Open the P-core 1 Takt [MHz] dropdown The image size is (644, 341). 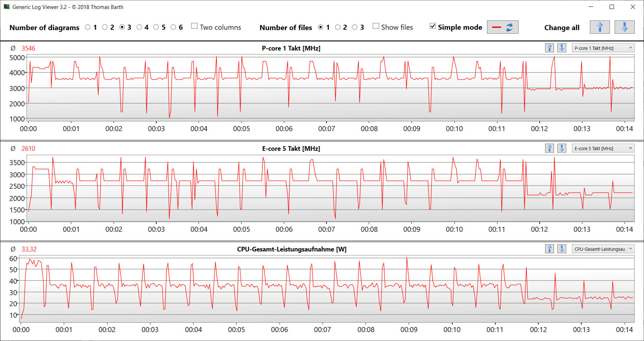(603, 48)
